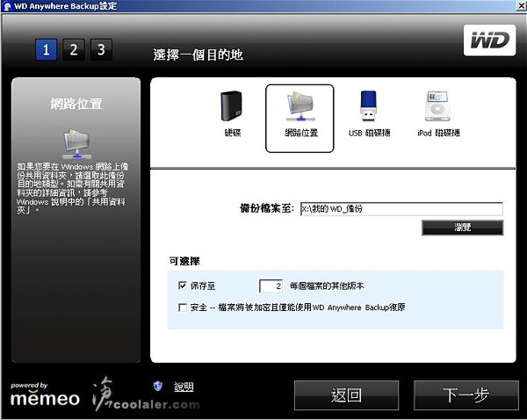Select the USB 磁碟機 destination icon
Image resolution: width=527 pixels, height=420 pixels.
click(368, 106)
